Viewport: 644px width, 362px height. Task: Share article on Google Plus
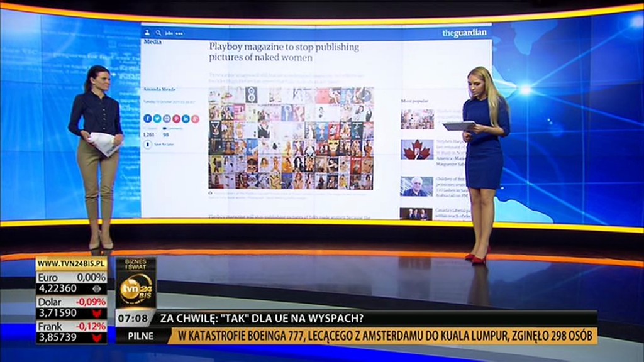tap(195, 119)
